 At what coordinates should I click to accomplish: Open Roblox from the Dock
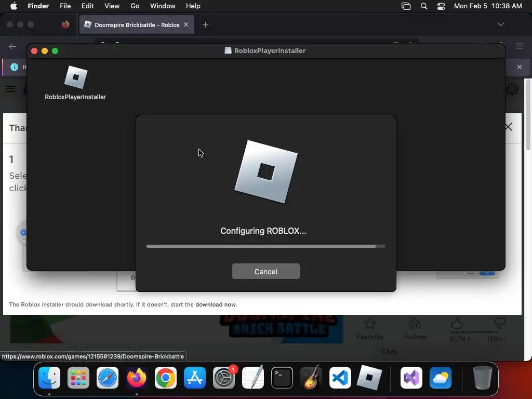click(369, 378)
